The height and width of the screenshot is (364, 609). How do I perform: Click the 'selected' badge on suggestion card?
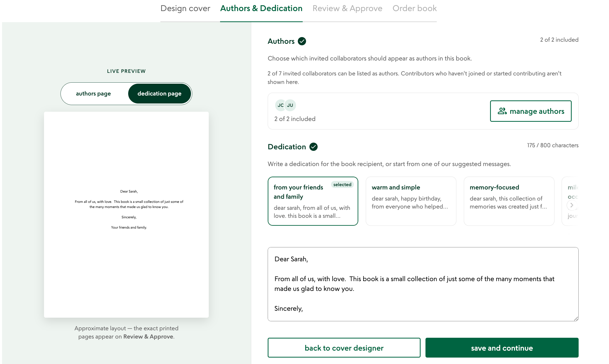point(342,185)
